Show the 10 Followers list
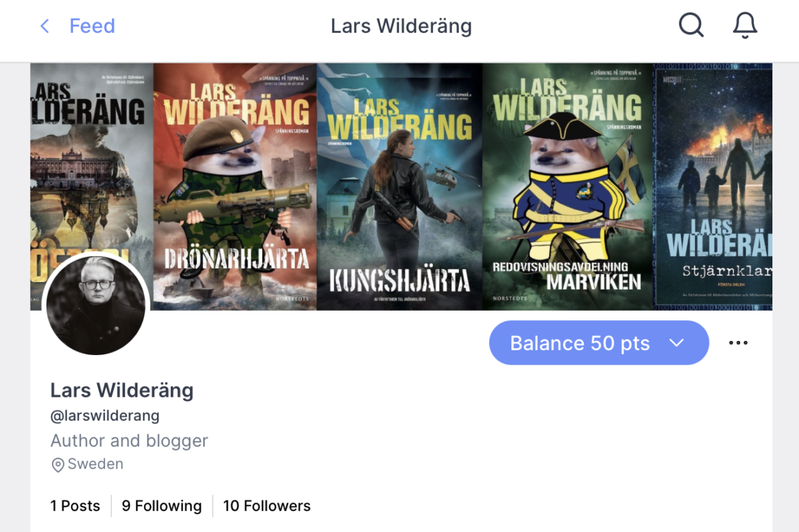 (266, 505)
